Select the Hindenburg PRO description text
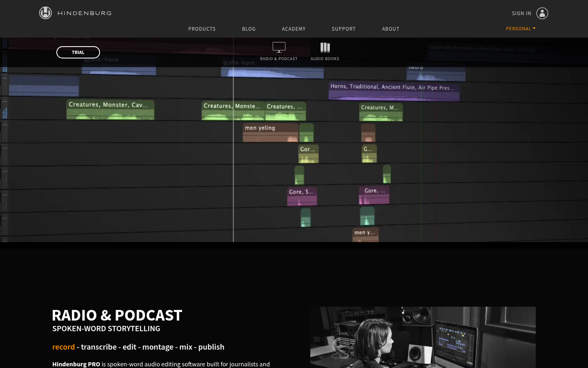The image size is (588, 368). [161, 364]
